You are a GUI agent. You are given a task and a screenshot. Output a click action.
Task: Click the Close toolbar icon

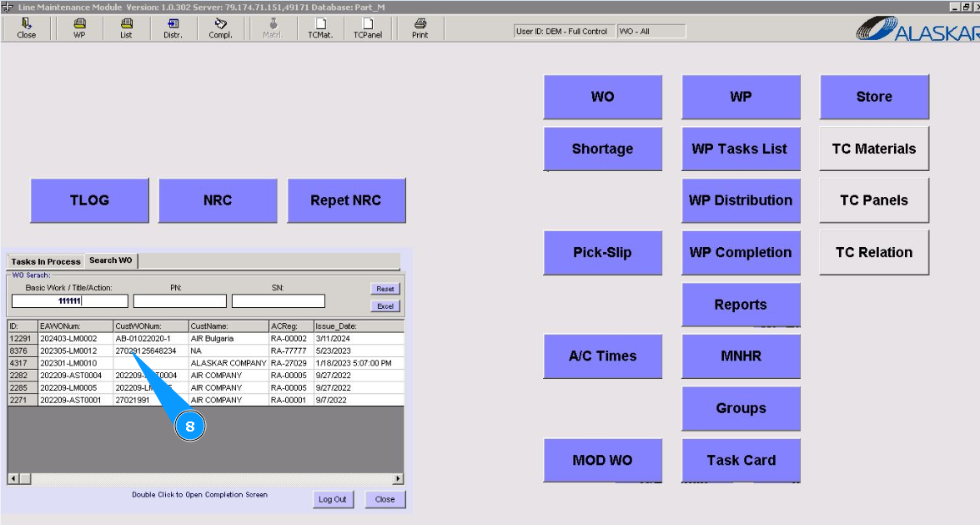point(26,28)
